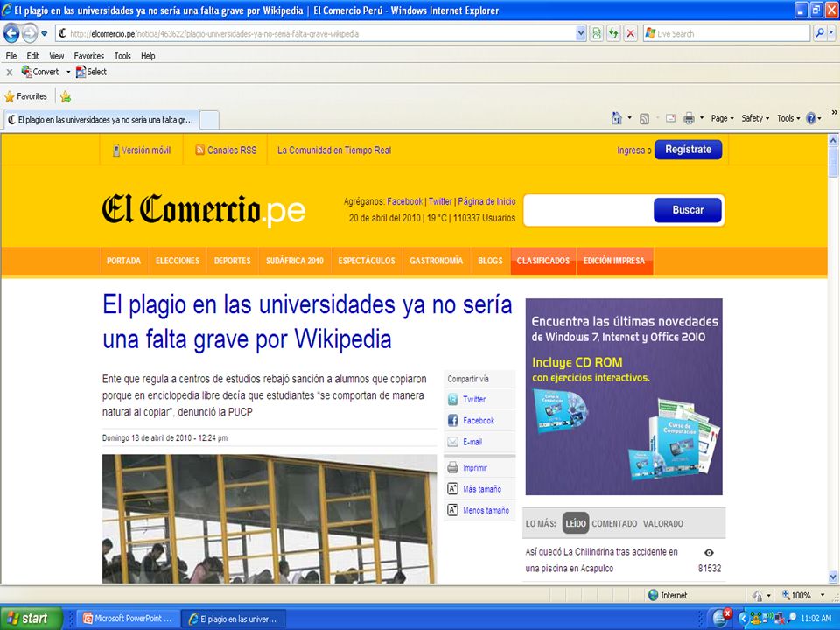Click the Windows start button
Screen dimensions: 840x630
31,619
